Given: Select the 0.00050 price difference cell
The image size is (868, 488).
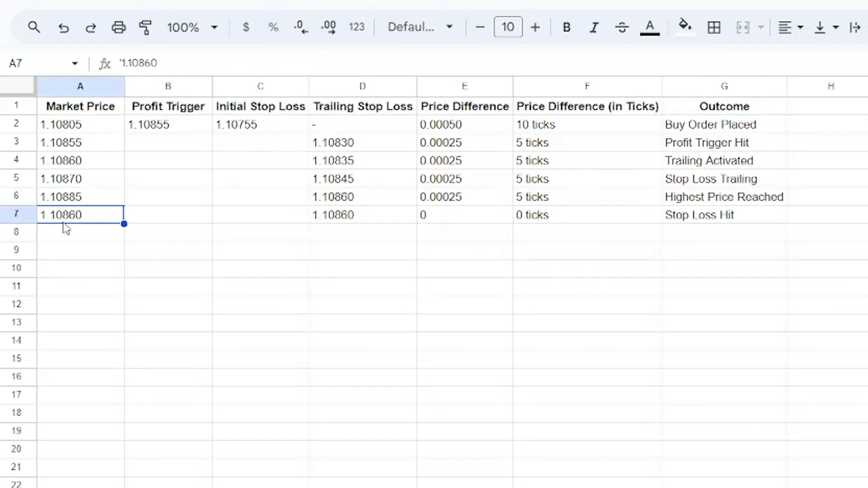Looking at the screenshot, I should (465, 124).
